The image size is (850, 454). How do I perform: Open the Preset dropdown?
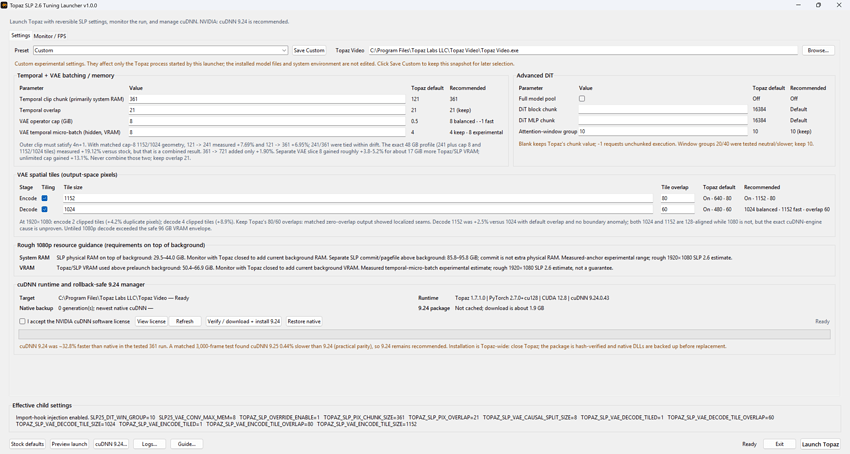tap(160, 50)
